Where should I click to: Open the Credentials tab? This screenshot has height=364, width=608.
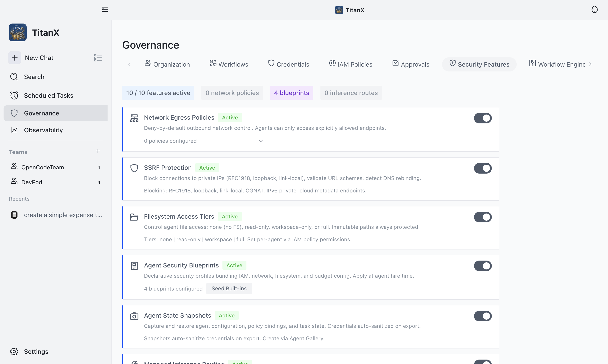coord(289,64)
